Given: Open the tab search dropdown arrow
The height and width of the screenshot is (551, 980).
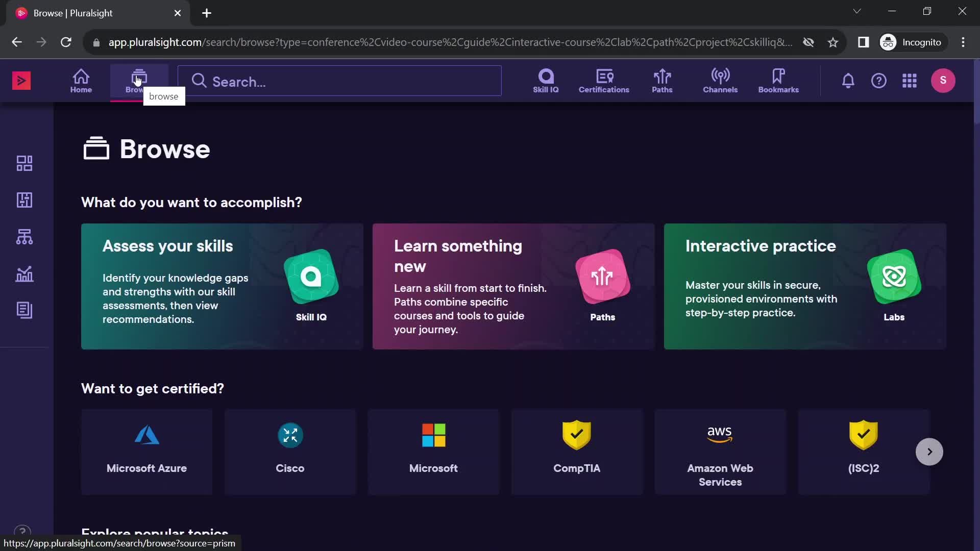Looking at the screenshot, I should click(857, 11).
